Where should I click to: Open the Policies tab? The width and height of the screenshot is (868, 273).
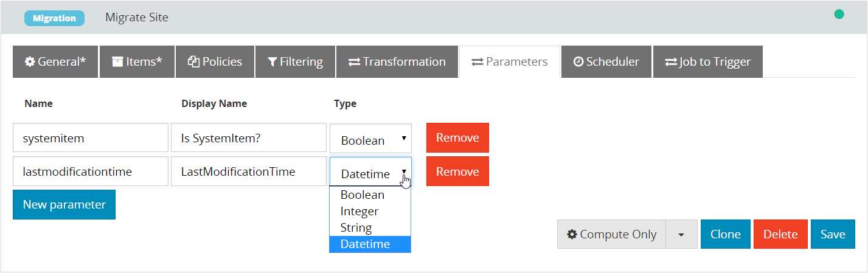point(215,61)
